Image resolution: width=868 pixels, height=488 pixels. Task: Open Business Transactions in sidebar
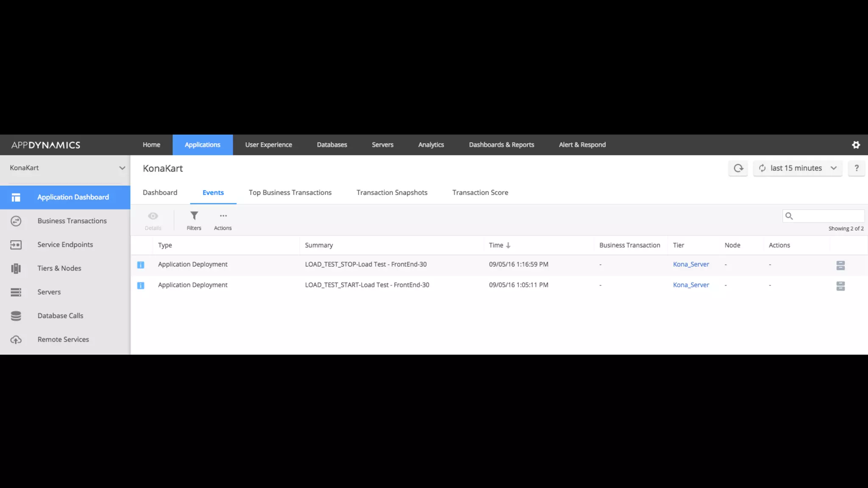(72, 221)
